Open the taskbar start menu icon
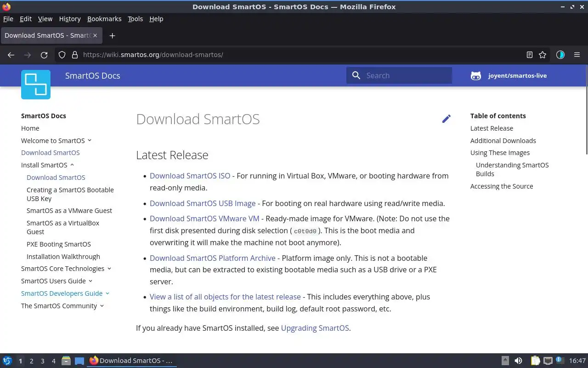This screenshot has height=368, width=588. pos(7,361)
